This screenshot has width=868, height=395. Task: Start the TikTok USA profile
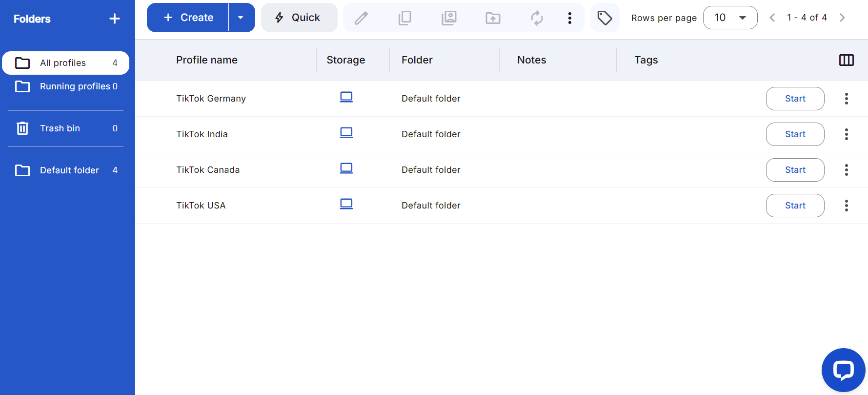coord(795,206)
